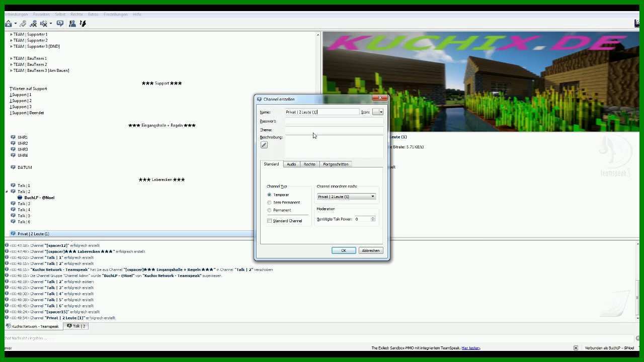
Task: Click the channel tree scroll-up arrow
Action: (318, 35)
